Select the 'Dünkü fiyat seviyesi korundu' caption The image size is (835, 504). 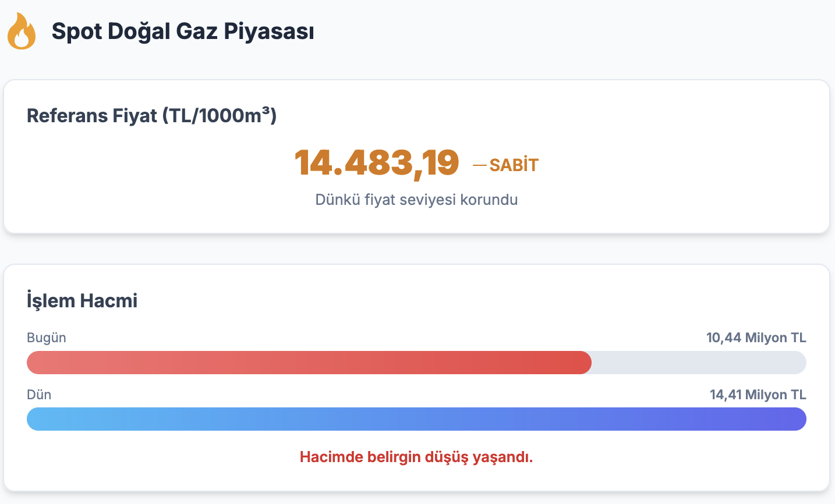pos(416,200)
